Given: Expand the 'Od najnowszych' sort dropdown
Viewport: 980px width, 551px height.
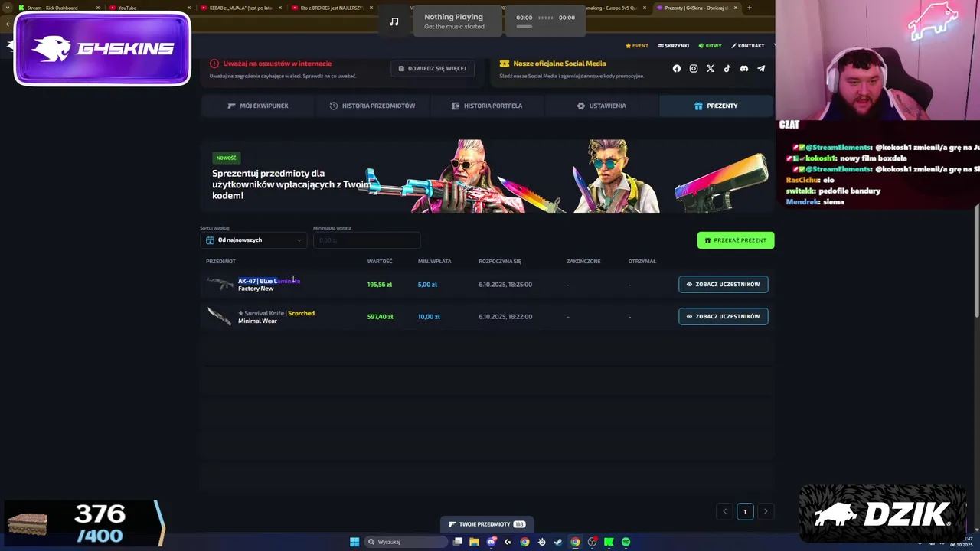Looking at the screenshot, I should 253,240.
